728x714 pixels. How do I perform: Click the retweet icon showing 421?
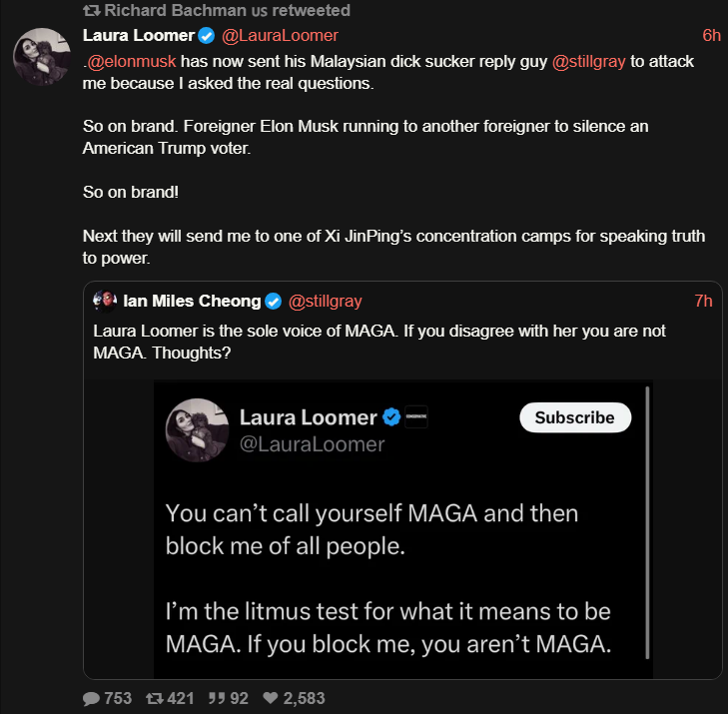(x=155, y=699)
